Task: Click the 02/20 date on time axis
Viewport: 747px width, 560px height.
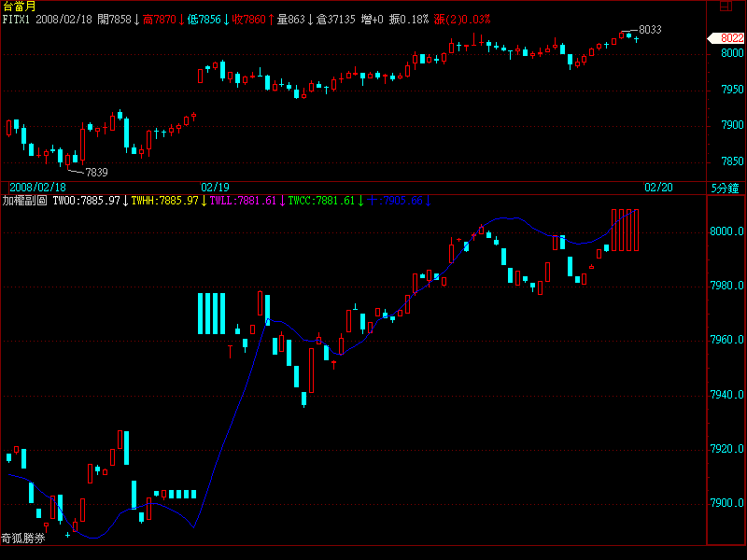Action: pos(658,188)
